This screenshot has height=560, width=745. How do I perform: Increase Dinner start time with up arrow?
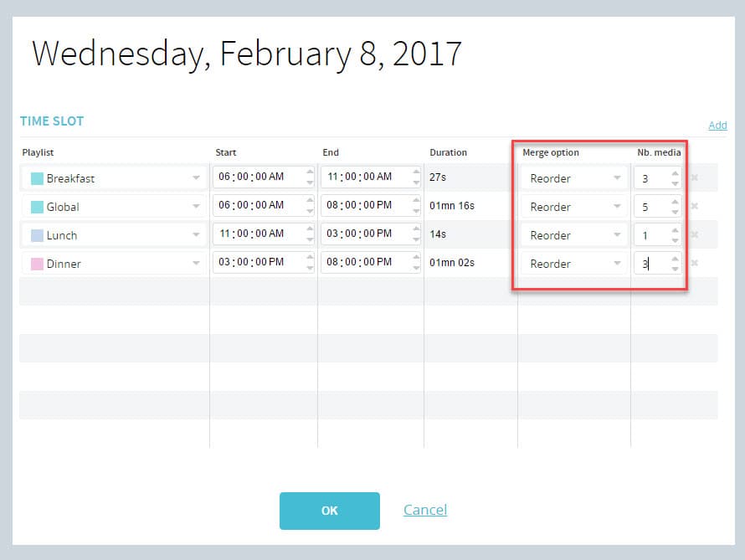pos(310,258)
